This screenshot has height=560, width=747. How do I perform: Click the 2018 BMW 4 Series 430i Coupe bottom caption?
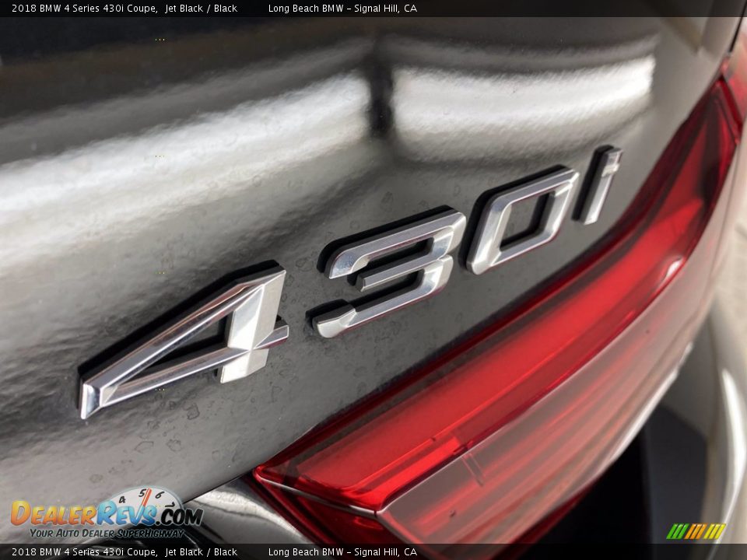[x=85, y=552]
